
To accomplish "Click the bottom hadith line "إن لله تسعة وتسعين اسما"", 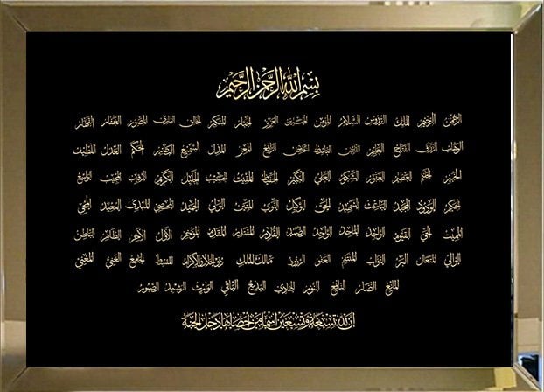I will tap(269, 321).
